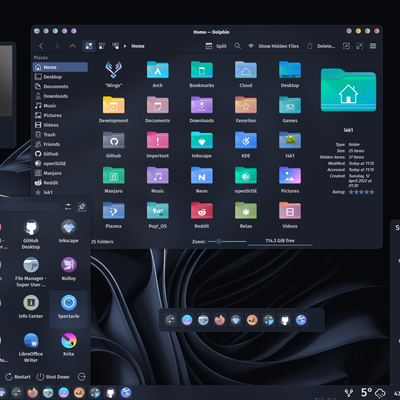Select Desktop in Places panel
The width and height of the screenshot is (400, 400).
pos(60,77)
